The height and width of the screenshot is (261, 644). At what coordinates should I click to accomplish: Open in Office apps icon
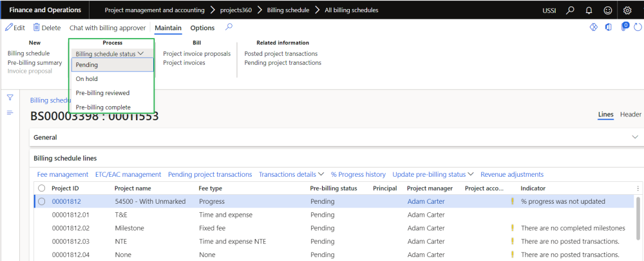(609, 28)
